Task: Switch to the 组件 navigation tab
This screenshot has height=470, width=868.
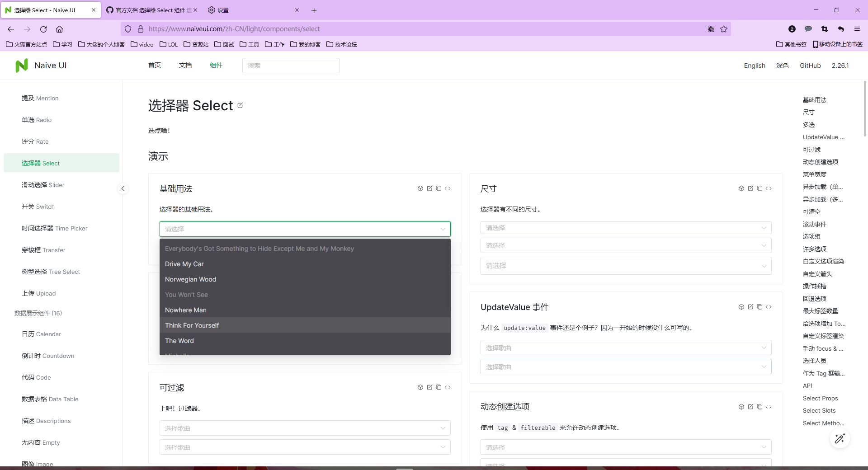Action: pyautogui.click(x=216, y=65)
